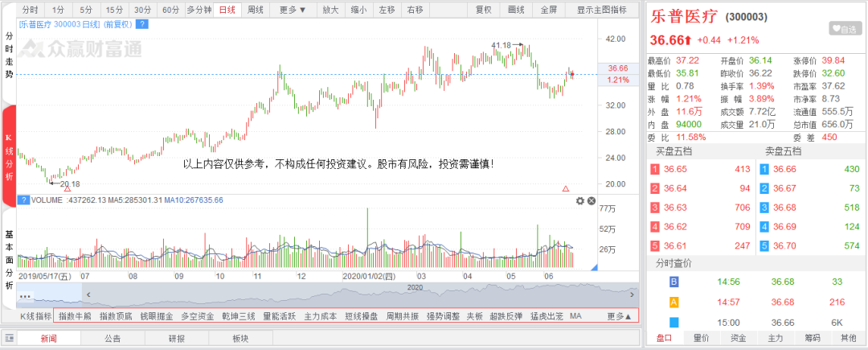The width and height of the screenshot is (868, 350).
Task: Enter 全屏 fullscreen mode
Action: tap(549, 10)
